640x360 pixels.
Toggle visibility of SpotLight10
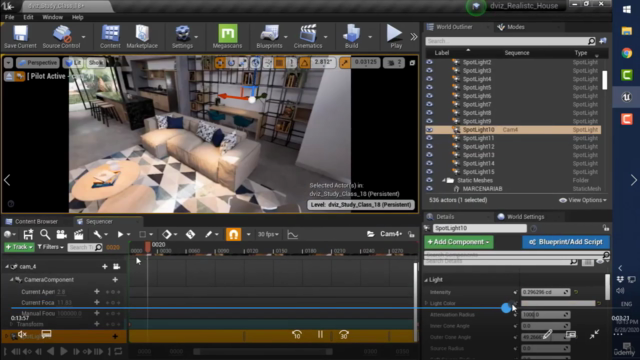point(429,129)
